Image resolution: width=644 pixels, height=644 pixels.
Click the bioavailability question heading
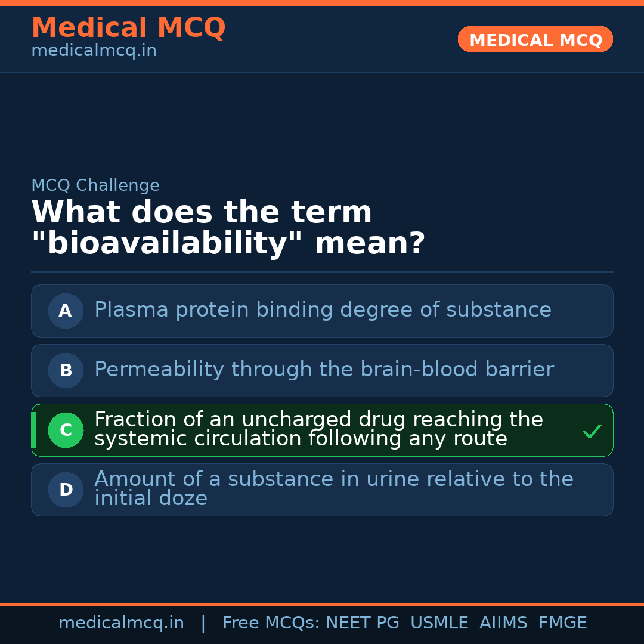pos(228,228)
